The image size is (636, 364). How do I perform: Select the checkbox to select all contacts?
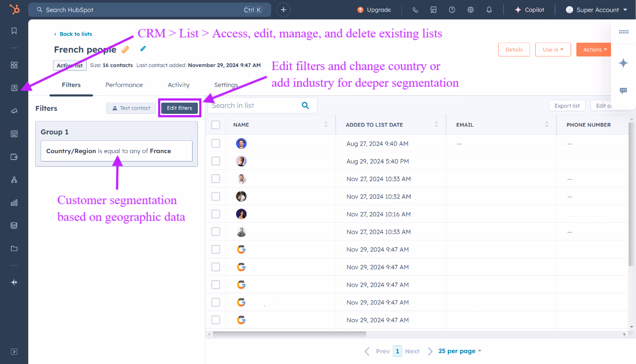[216, 124]
